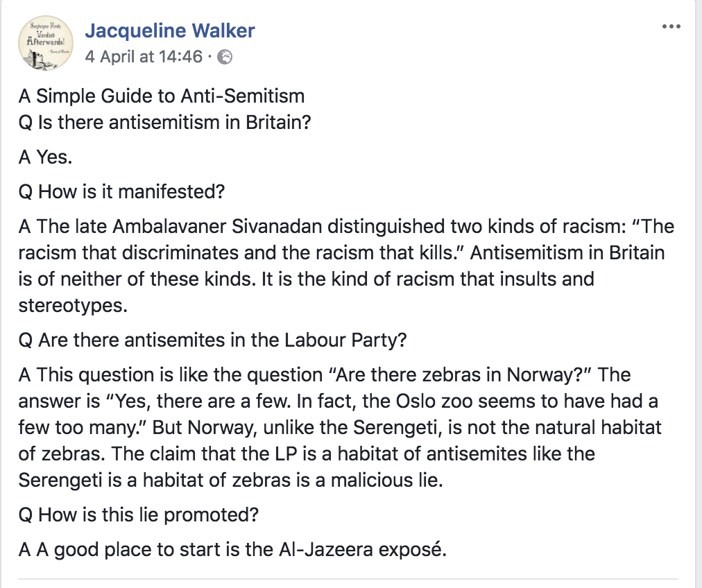Viewport: 702px width, 588px height.
Task: Click the answer line 'A Yes.'
Action: (x=45, y=157)
